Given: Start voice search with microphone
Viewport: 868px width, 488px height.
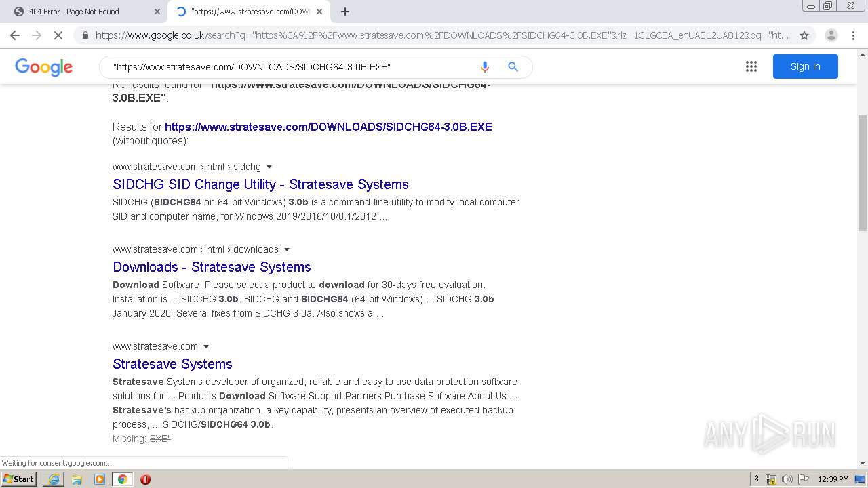Looking at the screenshot, I should click(484, 67).
